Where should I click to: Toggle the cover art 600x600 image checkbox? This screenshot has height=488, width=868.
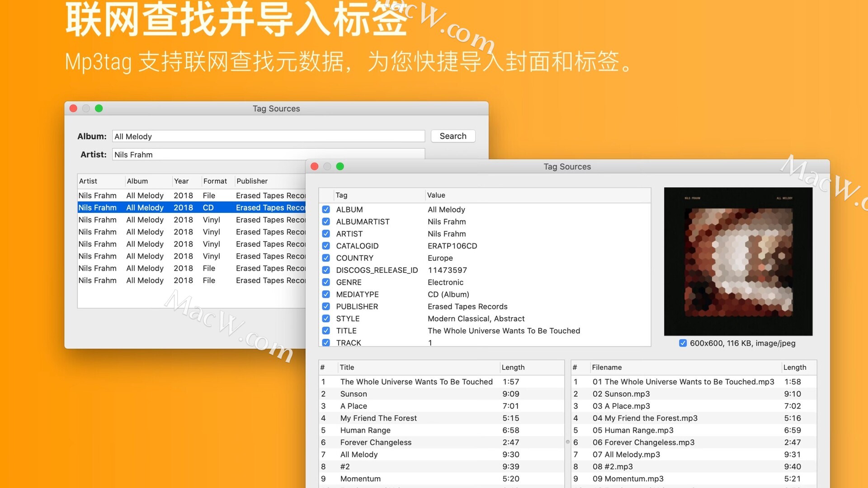683,343
